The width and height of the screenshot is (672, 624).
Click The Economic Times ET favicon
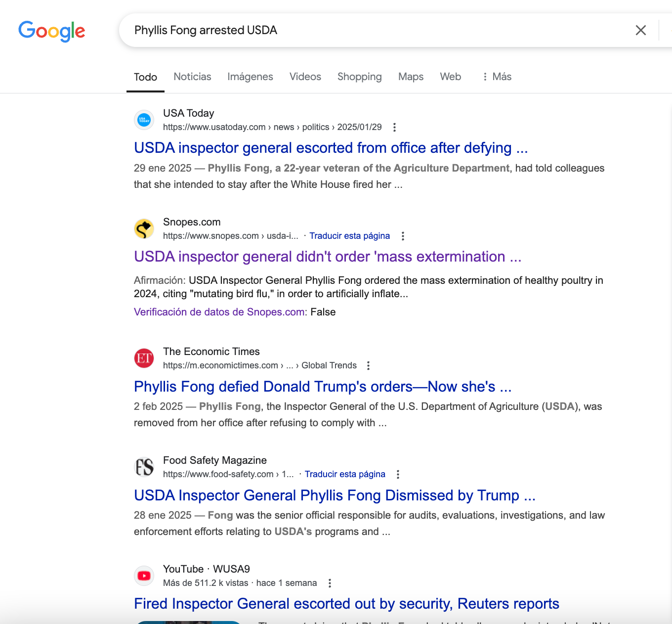144,358
